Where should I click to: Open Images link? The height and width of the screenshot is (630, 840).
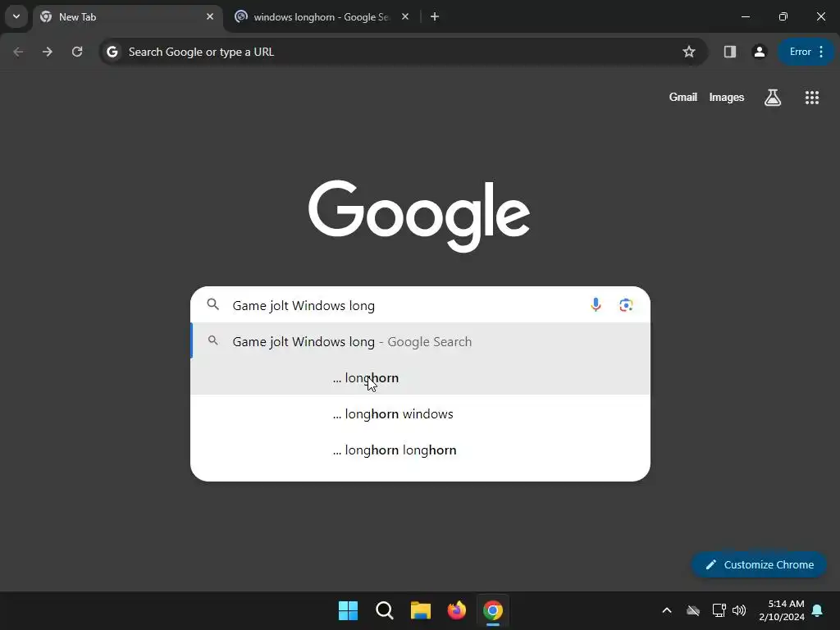(x=727, y=98)
